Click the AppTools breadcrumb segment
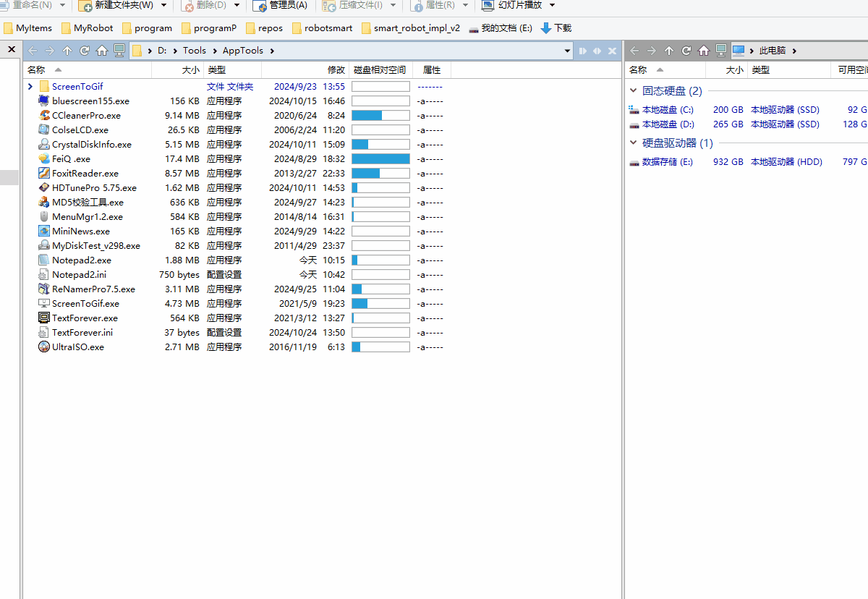This screenshot has width=868, height=599. 243,51
